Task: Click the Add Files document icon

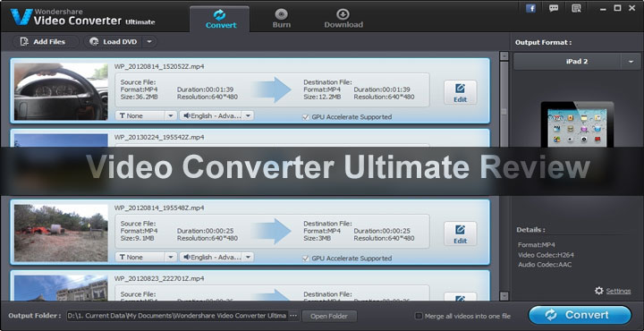Action: (x=24, y=41)
